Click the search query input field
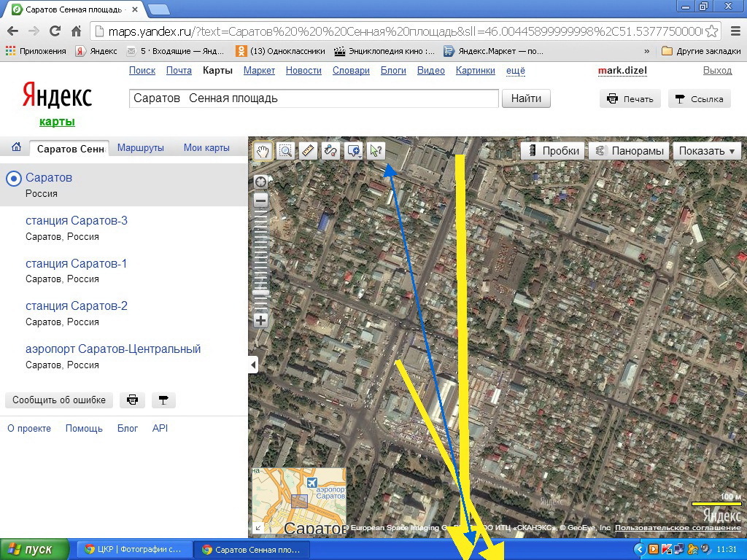The width and height of the screenshot is (747, 560). [x=314, y=98]
